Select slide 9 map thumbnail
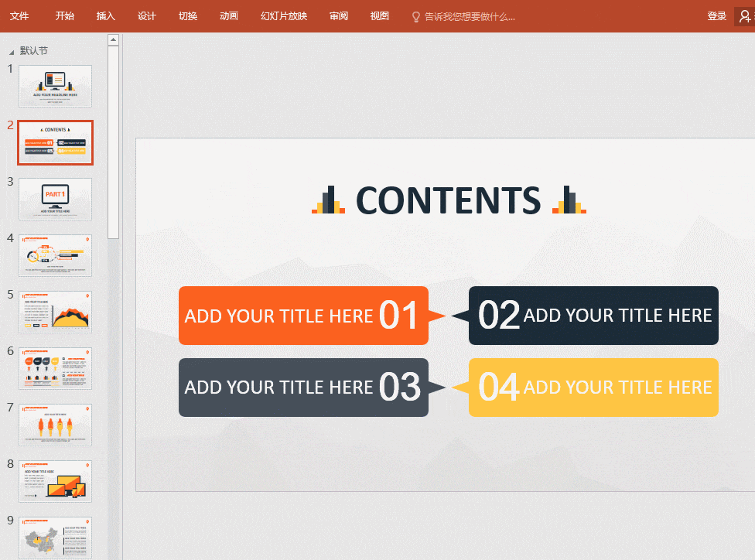Image resolution: width=755 pixels, height=560 pixels. pos(56,538)
